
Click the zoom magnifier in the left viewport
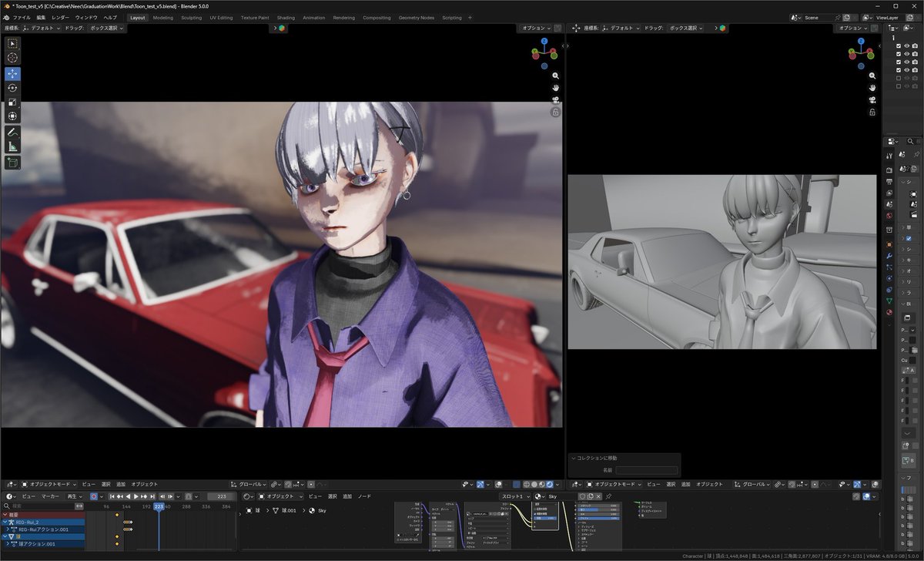pos(555,76)
